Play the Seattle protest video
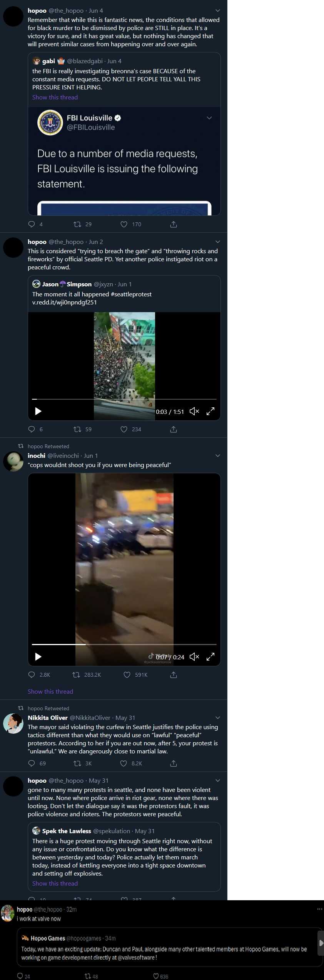Viewport: 324px width, 980px height. 38,411
